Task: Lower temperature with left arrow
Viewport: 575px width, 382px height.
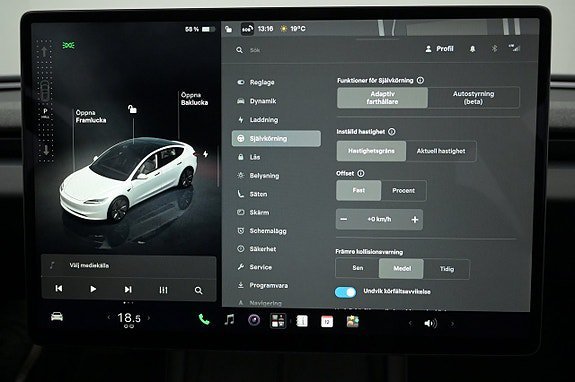Action: click(x=109, y=317)
